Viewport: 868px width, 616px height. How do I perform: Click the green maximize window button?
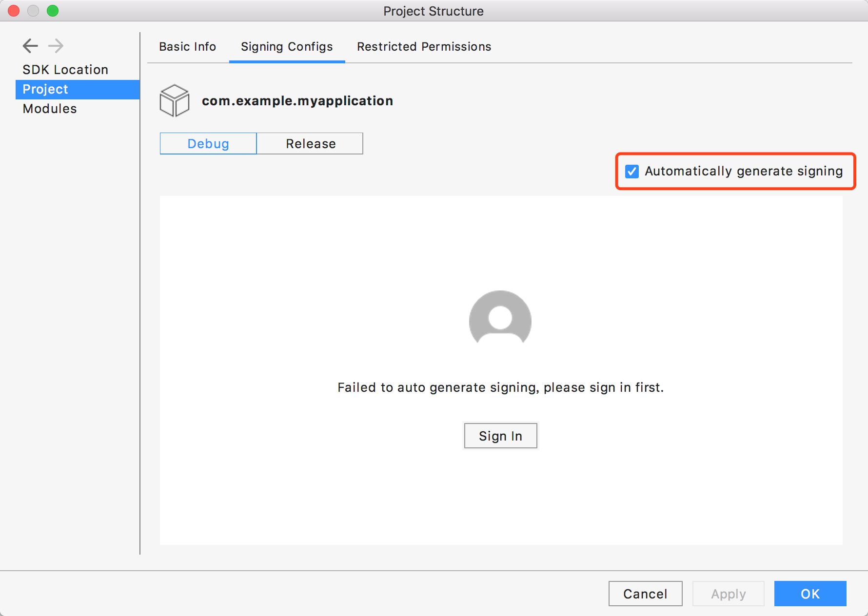tap(53, 11)
